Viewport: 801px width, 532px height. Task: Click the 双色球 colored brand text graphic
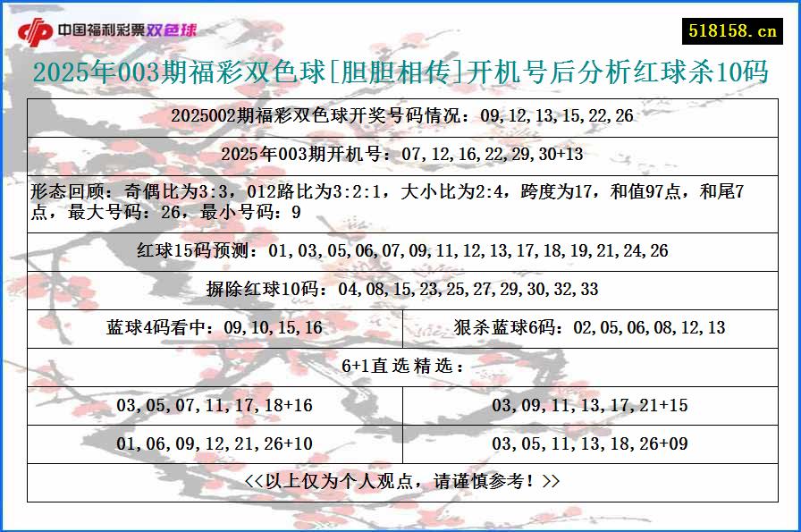tap(174, 28)
